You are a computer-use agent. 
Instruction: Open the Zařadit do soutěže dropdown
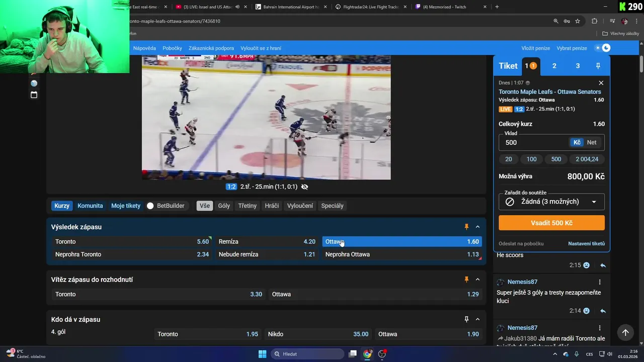[x=551, y=202]
